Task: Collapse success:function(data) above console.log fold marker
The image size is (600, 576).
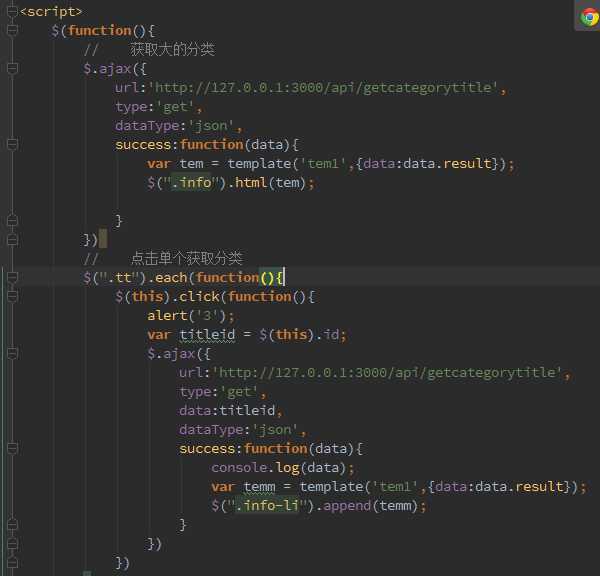Action: click(13, 448)
